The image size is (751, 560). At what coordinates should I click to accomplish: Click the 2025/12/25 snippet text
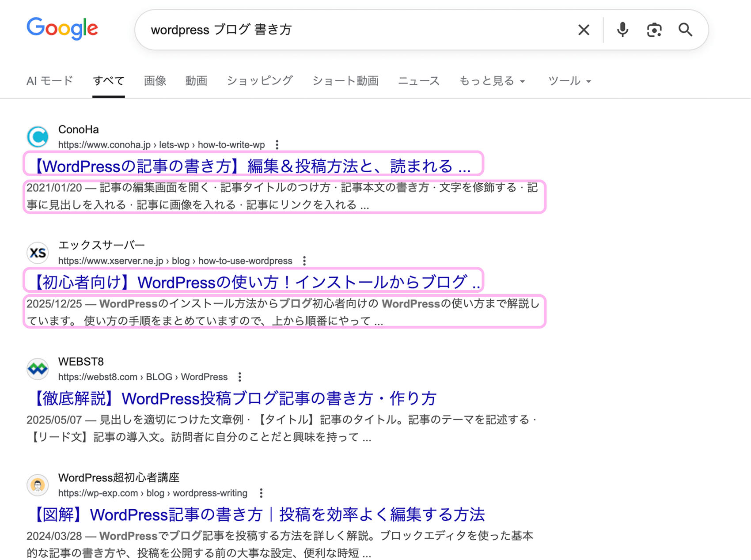pos(283,312)
